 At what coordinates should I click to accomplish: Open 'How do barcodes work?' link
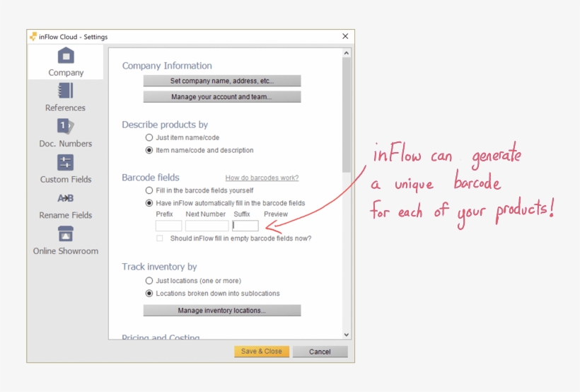(x=262, y=178)
